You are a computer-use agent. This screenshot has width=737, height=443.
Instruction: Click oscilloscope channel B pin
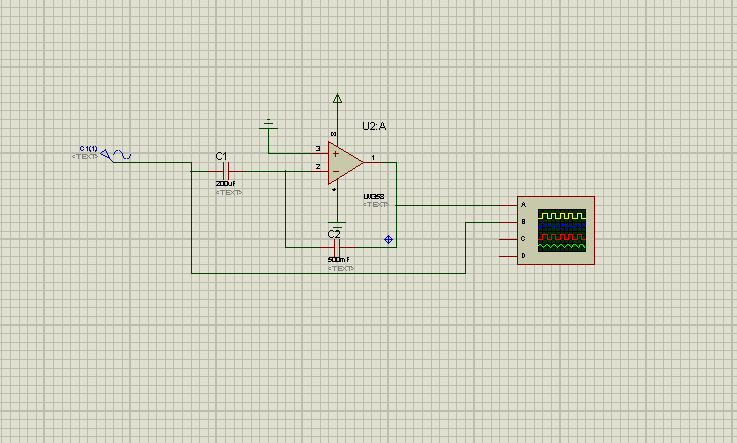click(x=510, y=222)
